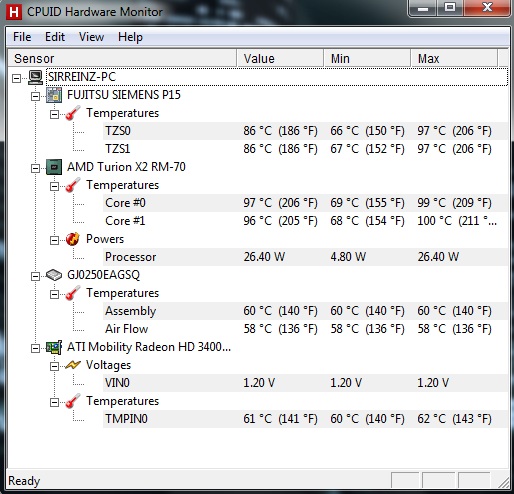The width and height of the screenshot is (514, 494).
Task: Click the lightning Voltages icon
Action: pos(73,365)
